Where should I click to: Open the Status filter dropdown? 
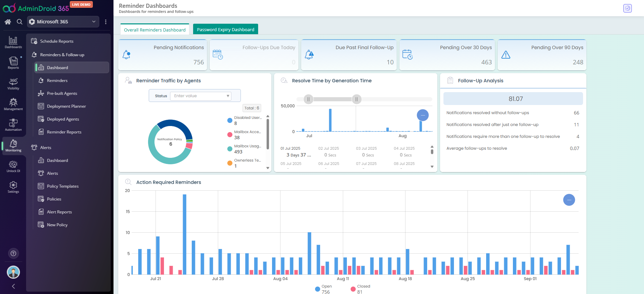(x=201, y=96)
